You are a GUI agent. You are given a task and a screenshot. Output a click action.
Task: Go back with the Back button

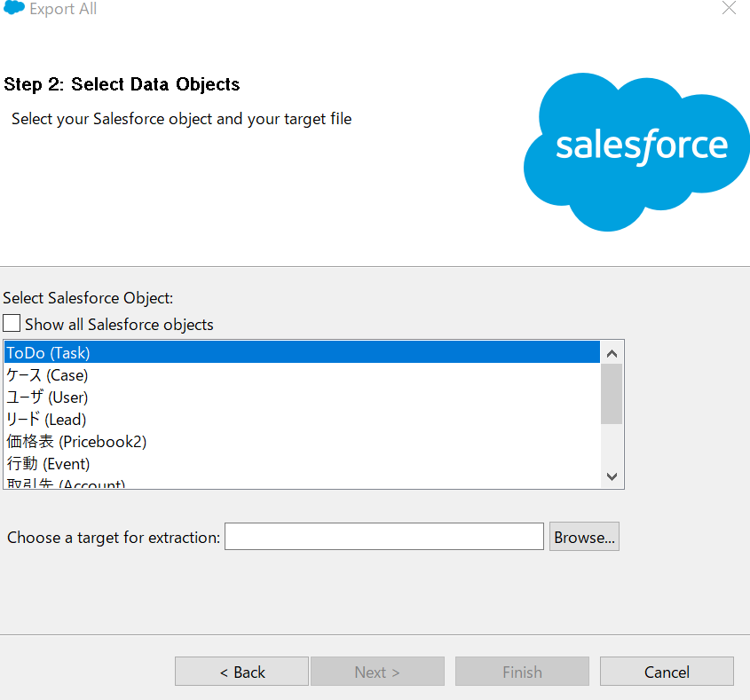click(x=241, y=672)
